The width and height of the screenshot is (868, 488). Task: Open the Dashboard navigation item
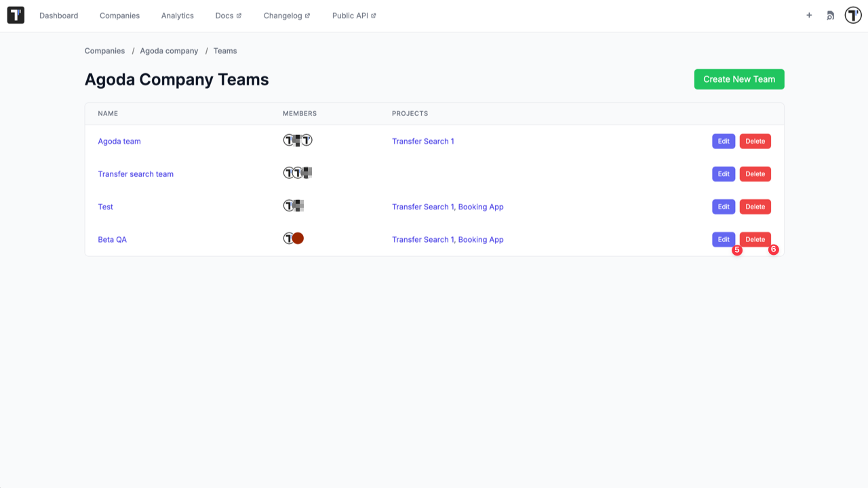pos(58,15)
